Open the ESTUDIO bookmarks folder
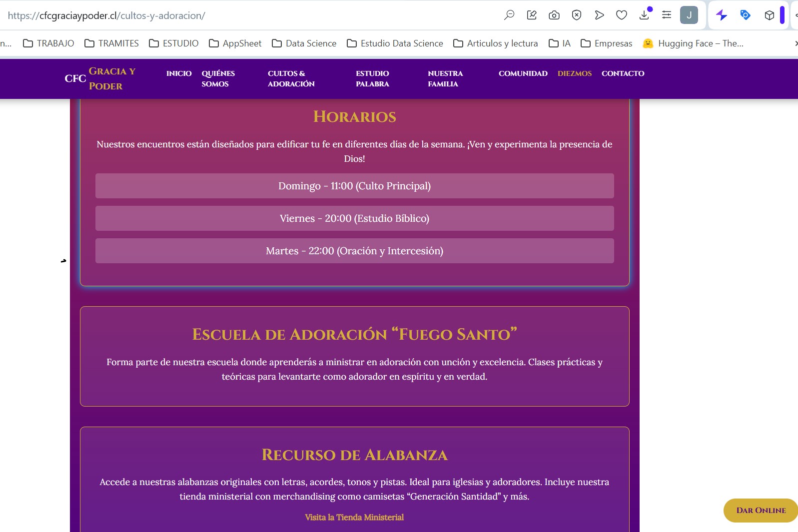 click(173, 43)
